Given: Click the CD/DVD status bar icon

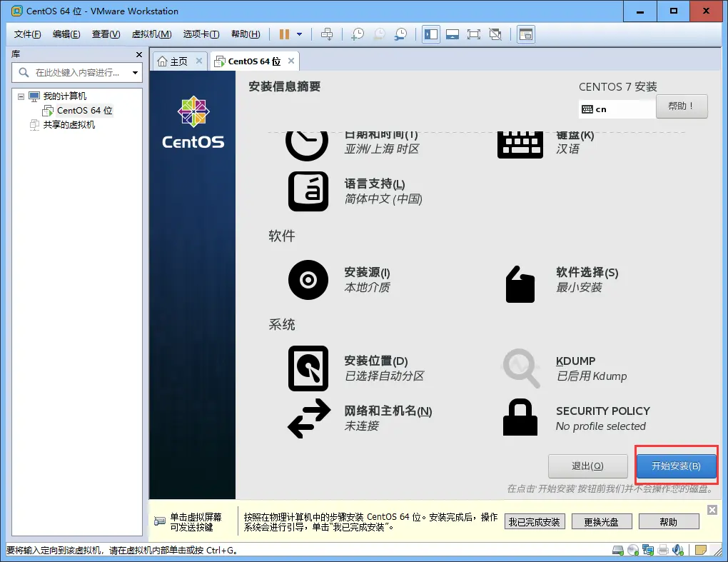Looking at the screenshot, I should tap(633, 551).
